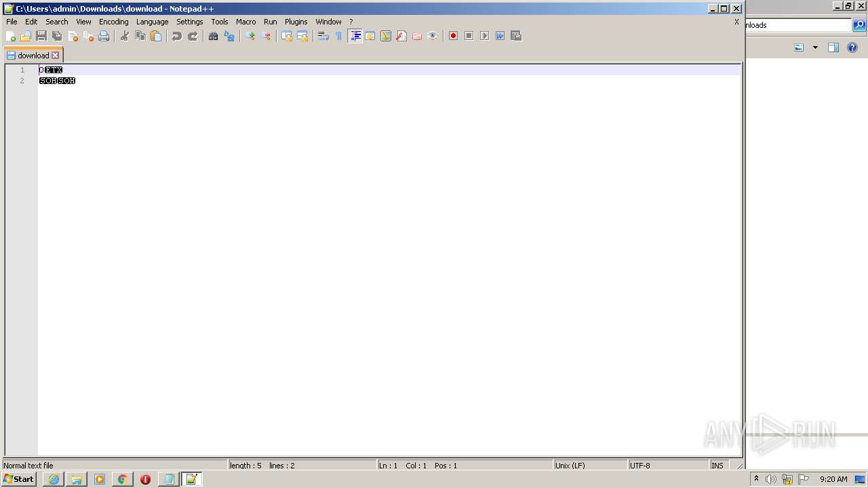
Task: Open the Edit menu
Action: click(31, 22)
